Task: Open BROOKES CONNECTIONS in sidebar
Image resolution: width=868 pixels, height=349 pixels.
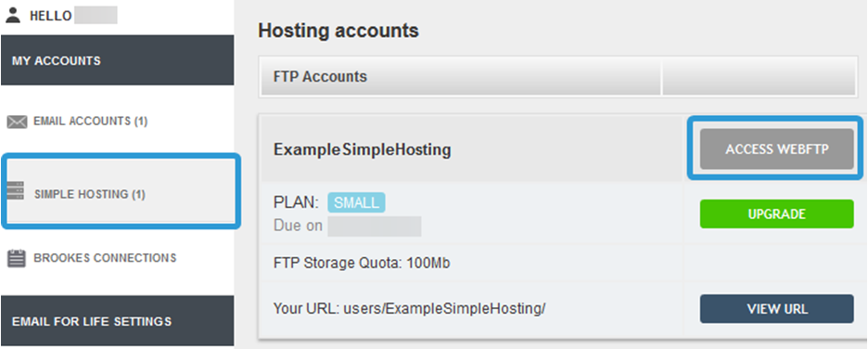Action: (x=105, y=258)
